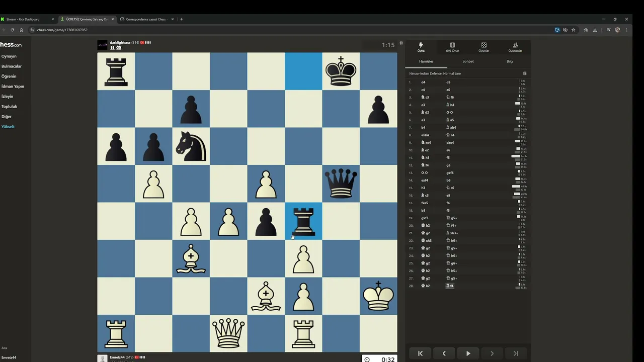Image resolution: width=644 pixels, height=362 pixels.
Task: Select white's move axb4 on move 8
Action: 426,135
